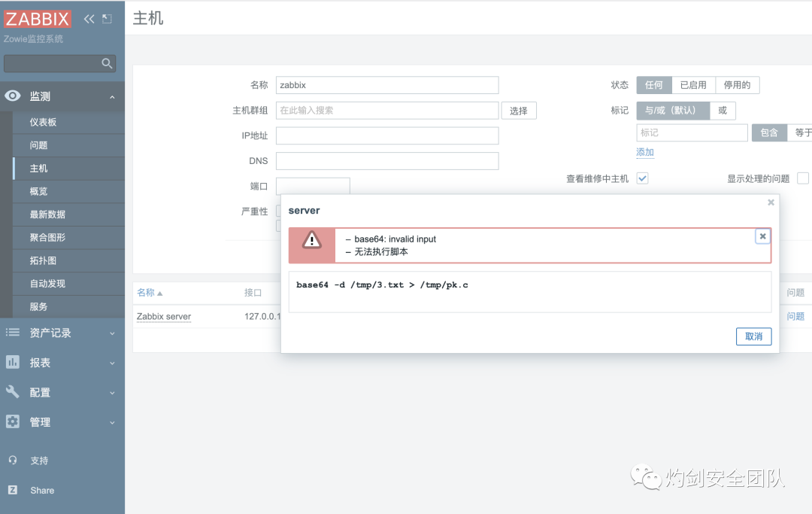Viewport: 812px width, 514px height.
Task: Check 显示处理的问题 checkbox
Action: (x=803, y=178)
